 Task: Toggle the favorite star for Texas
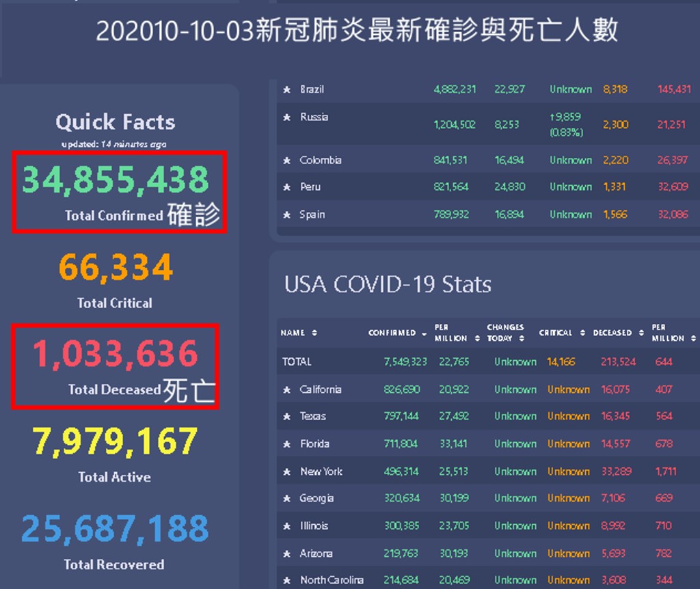tap(287, 416)
